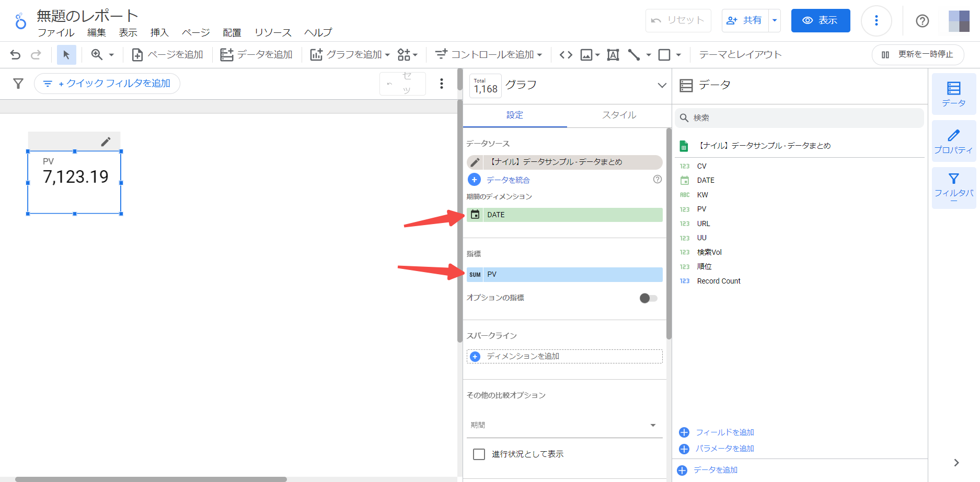
Task: Click the calendar icon on DATE dimension
Action: (475, 215)
